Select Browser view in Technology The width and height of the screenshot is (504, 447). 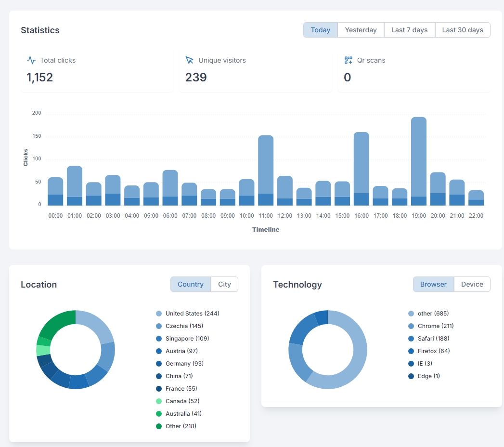[433, 284]
